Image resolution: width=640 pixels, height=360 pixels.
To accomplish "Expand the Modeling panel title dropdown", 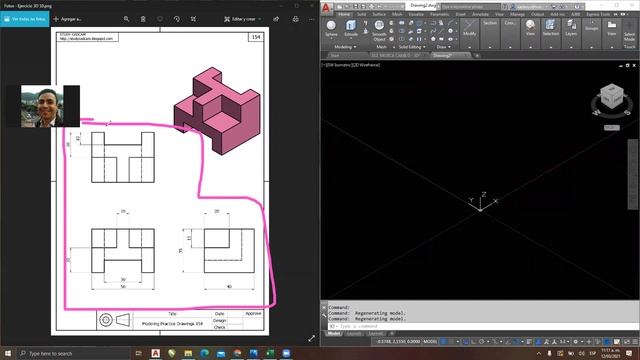I will [345, 47].
